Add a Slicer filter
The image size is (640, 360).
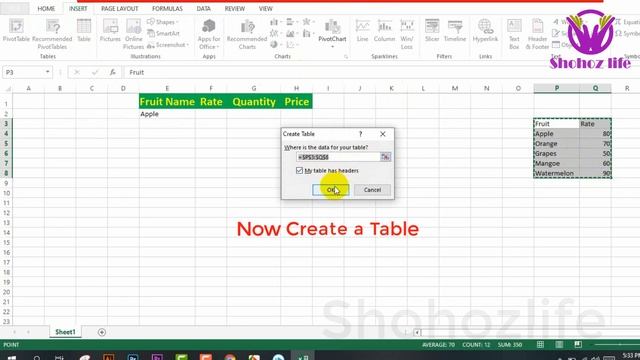pos(432,30)
